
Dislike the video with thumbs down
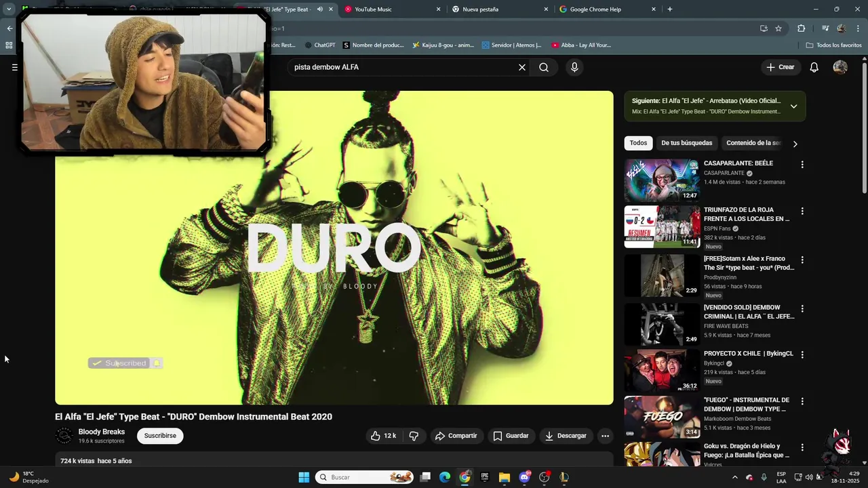click(x=414, y=436)
